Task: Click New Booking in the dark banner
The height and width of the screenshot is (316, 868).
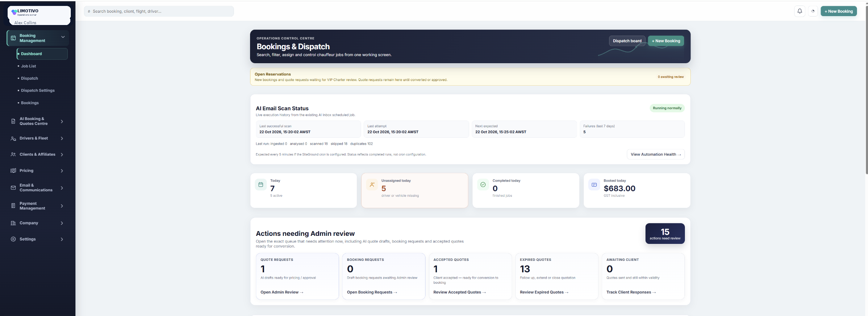Action: point(666,41)
